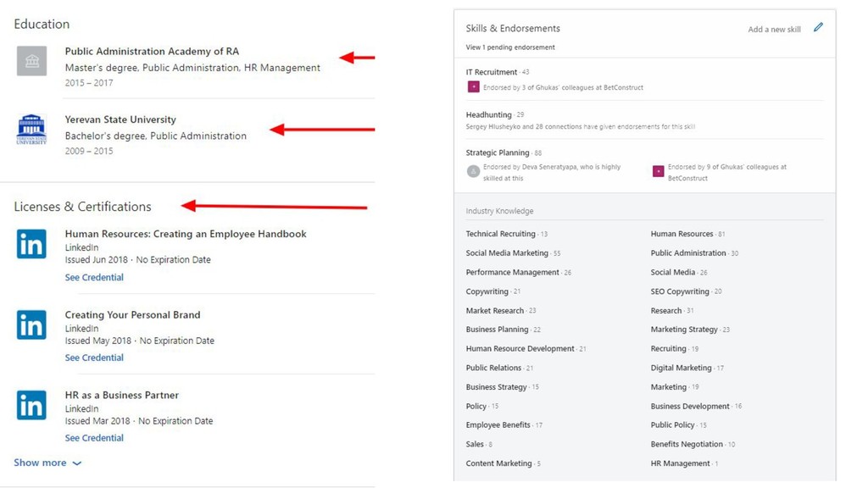Click Deva Seneratyapa's avatar under Strategic Planning

click(473, 171)
